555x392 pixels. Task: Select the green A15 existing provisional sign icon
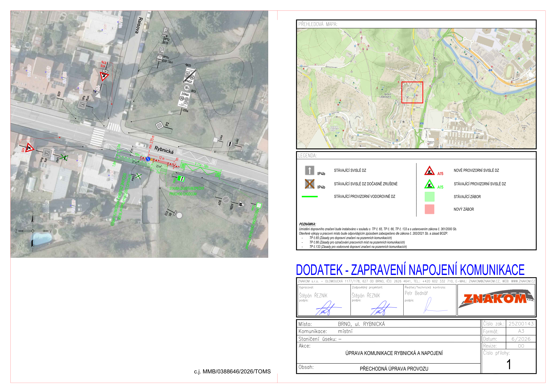tap(429, 184)
